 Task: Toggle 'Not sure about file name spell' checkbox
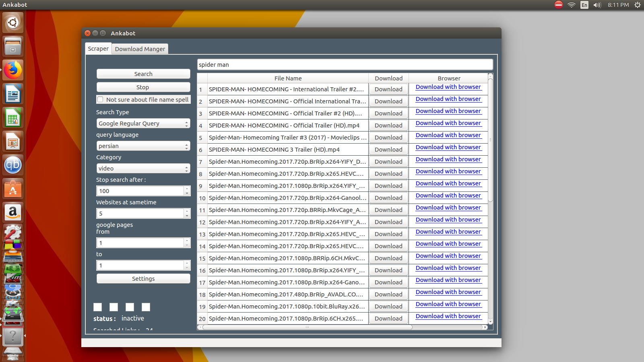[100, 99]
